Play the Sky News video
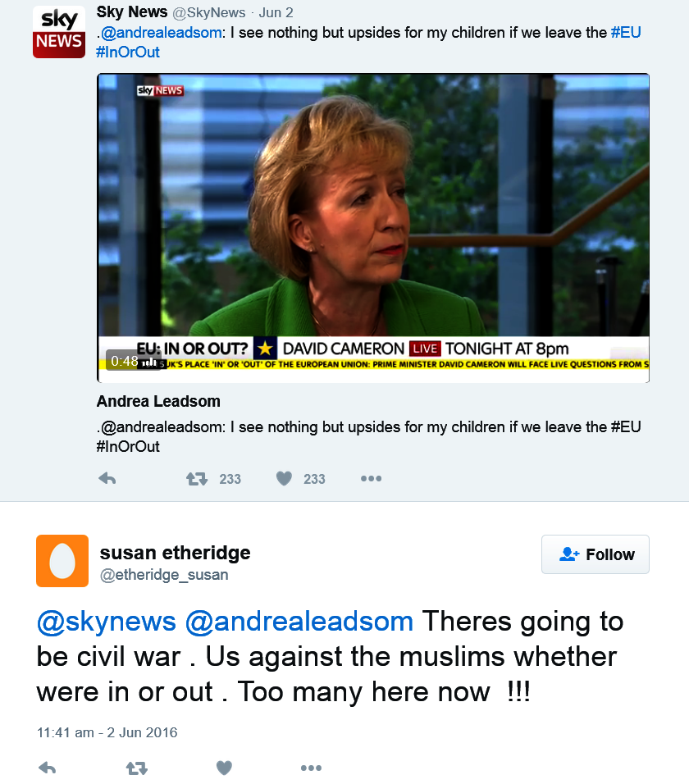 373,228
